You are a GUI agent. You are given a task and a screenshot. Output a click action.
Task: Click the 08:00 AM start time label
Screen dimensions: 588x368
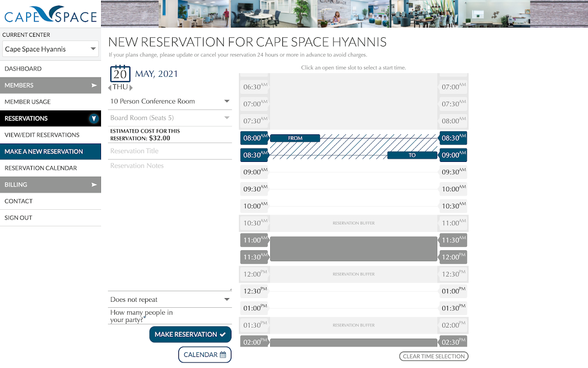tap(255, 138)
